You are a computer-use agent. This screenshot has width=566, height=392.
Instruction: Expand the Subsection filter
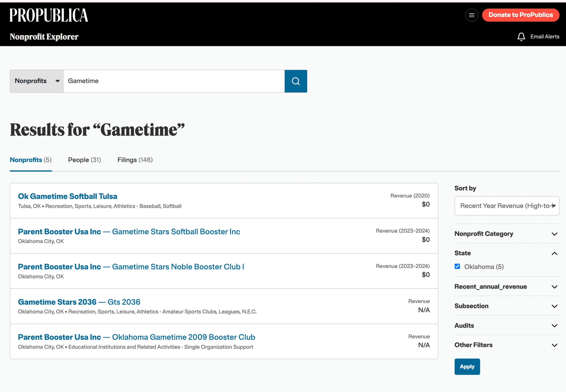tap(507, 306)
